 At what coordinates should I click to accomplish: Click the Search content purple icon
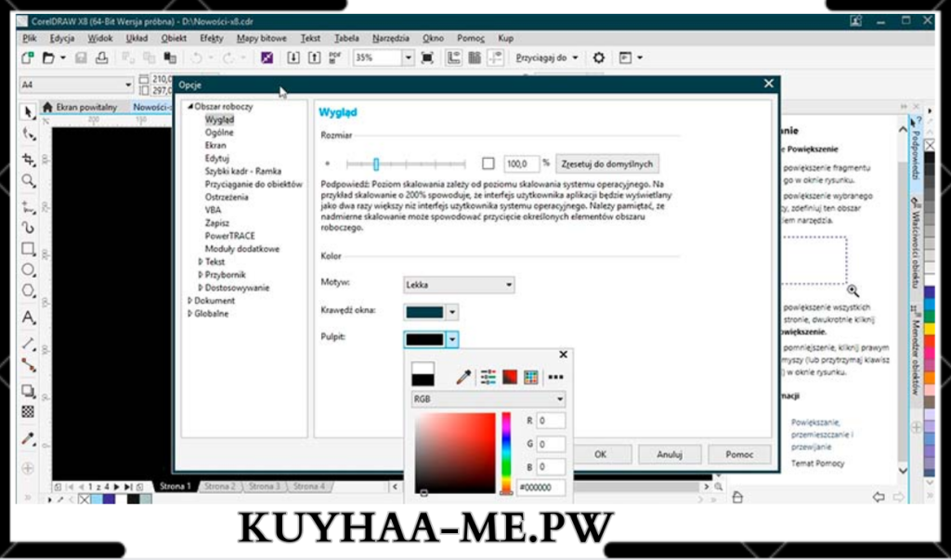pos(267,58)
